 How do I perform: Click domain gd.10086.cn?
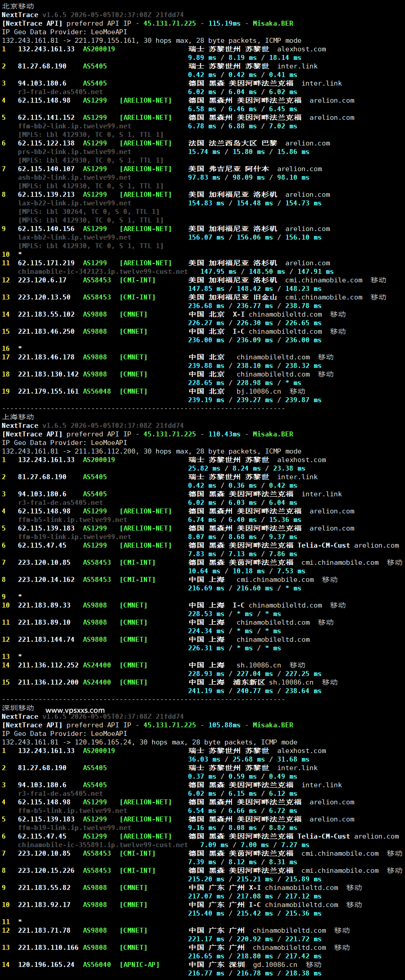275,965
